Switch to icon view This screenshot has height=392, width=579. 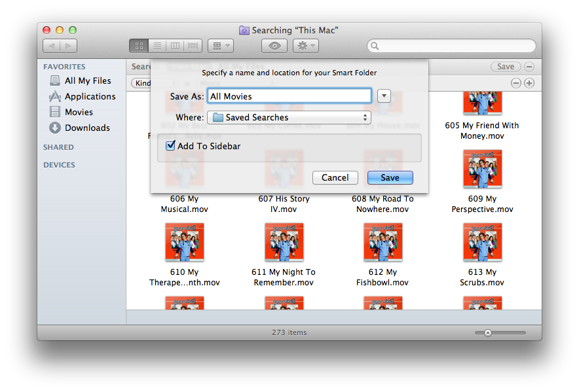pos(140,46)
